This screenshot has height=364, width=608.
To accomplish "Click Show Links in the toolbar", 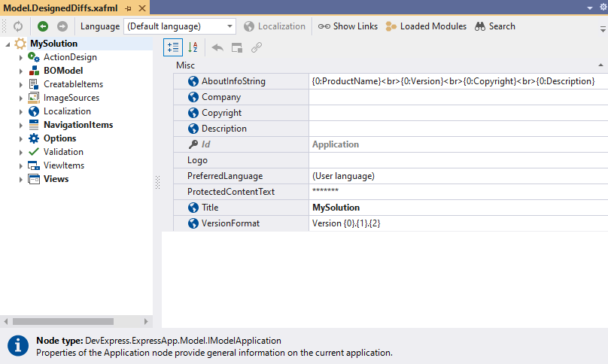I will 348,26.
